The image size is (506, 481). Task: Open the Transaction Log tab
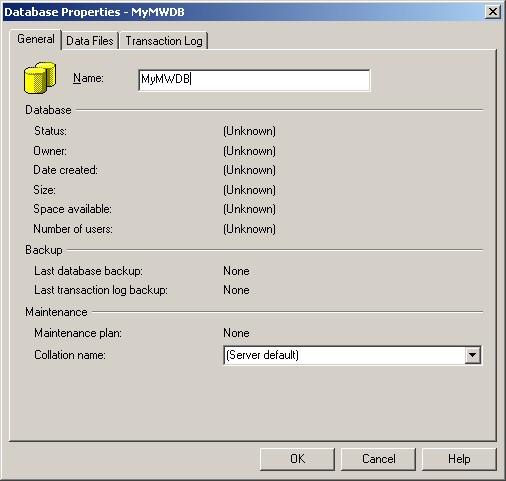[164, 41]
